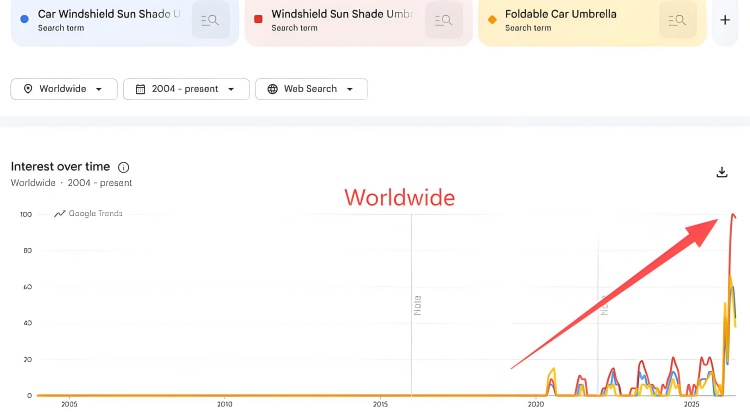Expand the Web Search type dropdown
This screenshot has width=750, height=415.
pos(311,89)
